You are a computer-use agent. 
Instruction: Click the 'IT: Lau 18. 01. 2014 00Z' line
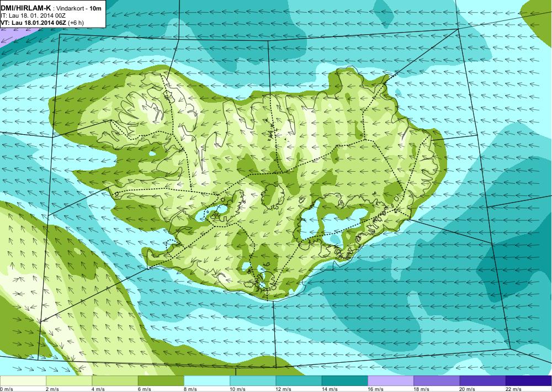[x=33, y=15]
